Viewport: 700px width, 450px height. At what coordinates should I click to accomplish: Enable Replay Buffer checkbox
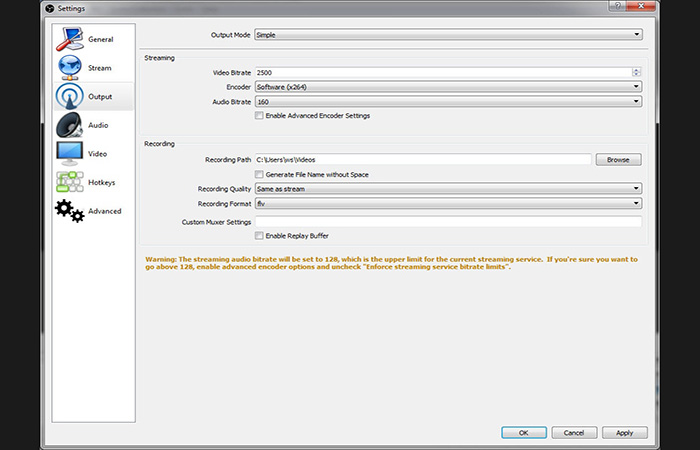pyautogui.click(x=260, y=236)
